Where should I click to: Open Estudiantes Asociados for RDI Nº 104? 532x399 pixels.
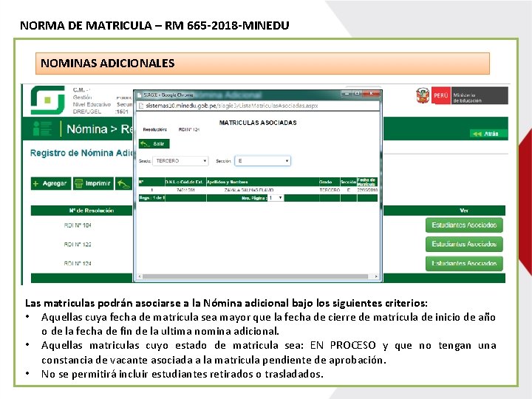(464, 225)
